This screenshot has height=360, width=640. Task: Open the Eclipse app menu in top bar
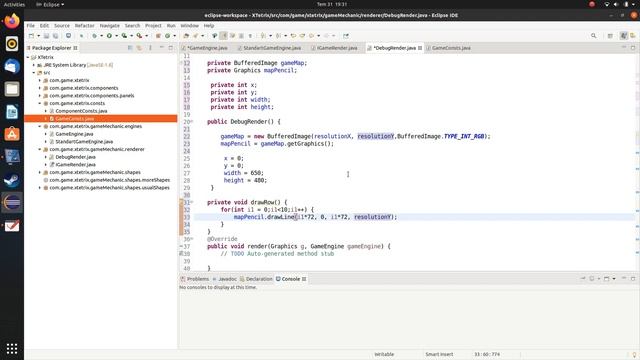[51, 4]
